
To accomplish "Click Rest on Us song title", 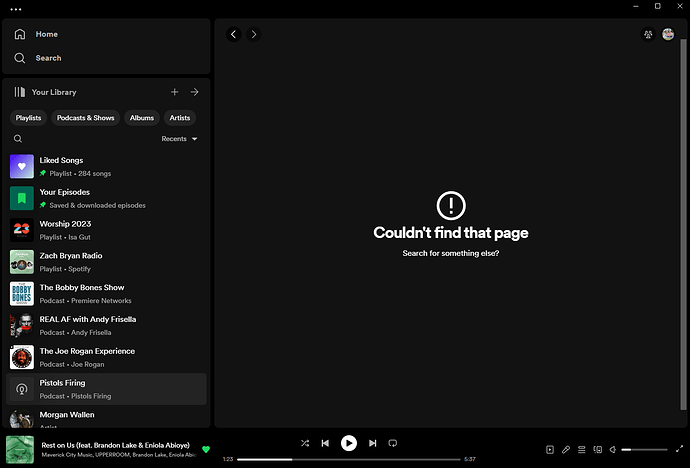I will click(116, 445).
